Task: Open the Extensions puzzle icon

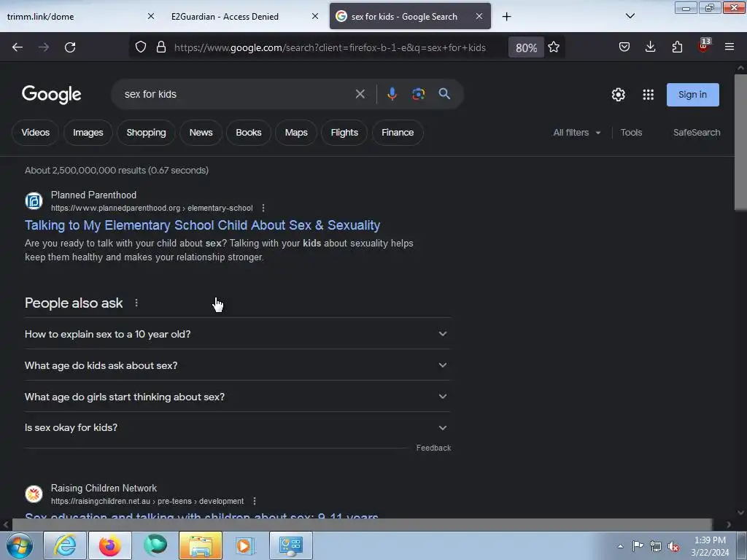Action: tap(677, 47)
